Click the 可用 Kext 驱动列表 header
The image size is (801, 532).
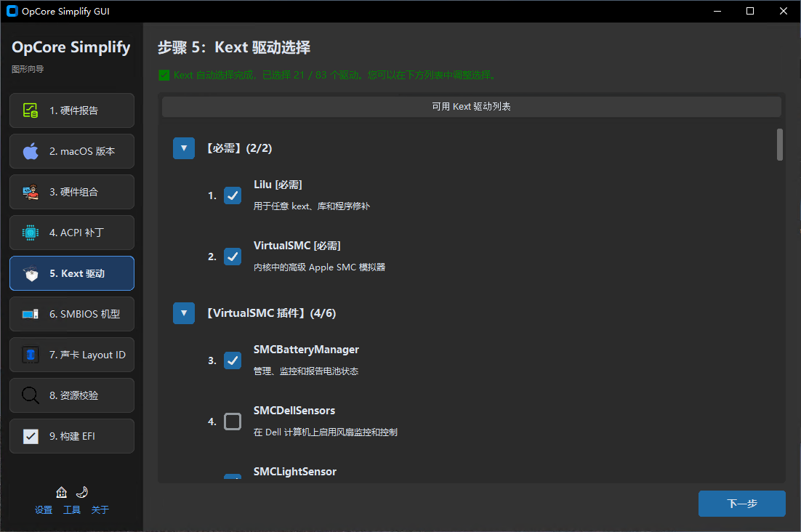point(472,107)
